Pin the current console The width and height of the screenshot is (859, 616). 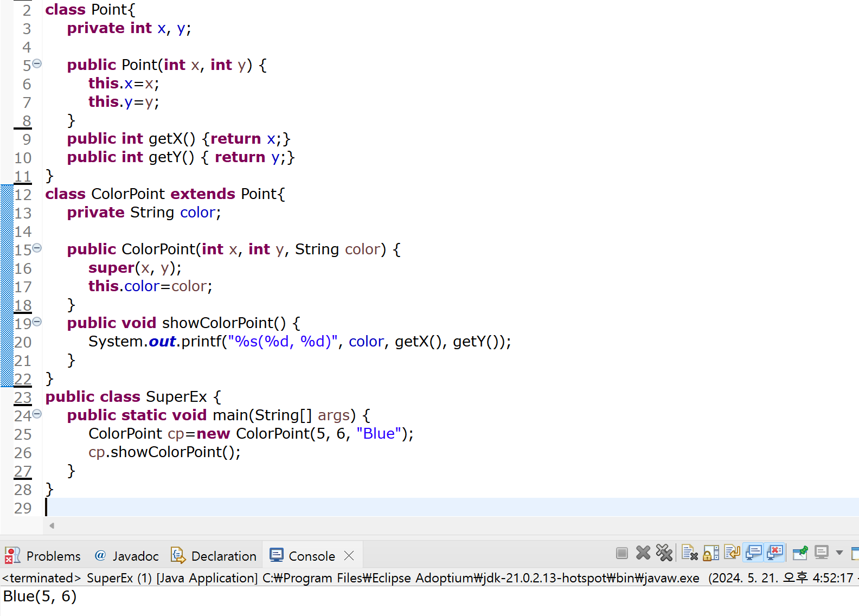click(x=800, y=553)
